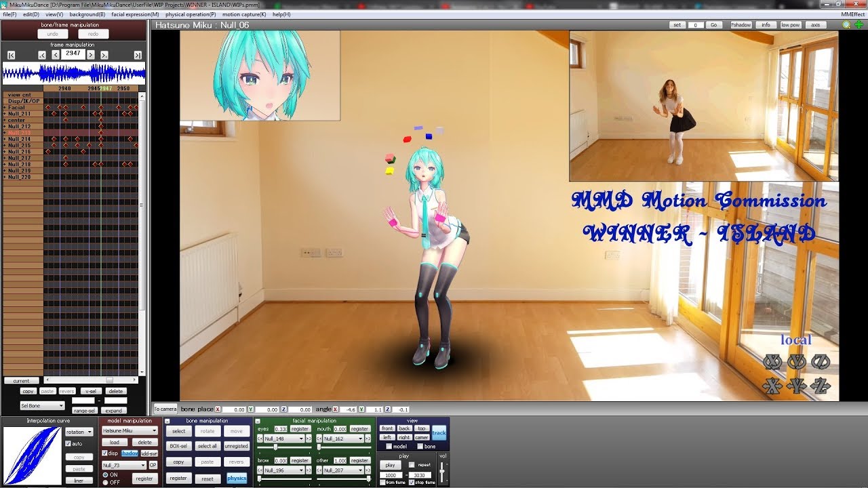Image resolution: width=868 pixels, height=488 pixels.
Task: Click local Z move axis icon
Action: coord(821,386)
